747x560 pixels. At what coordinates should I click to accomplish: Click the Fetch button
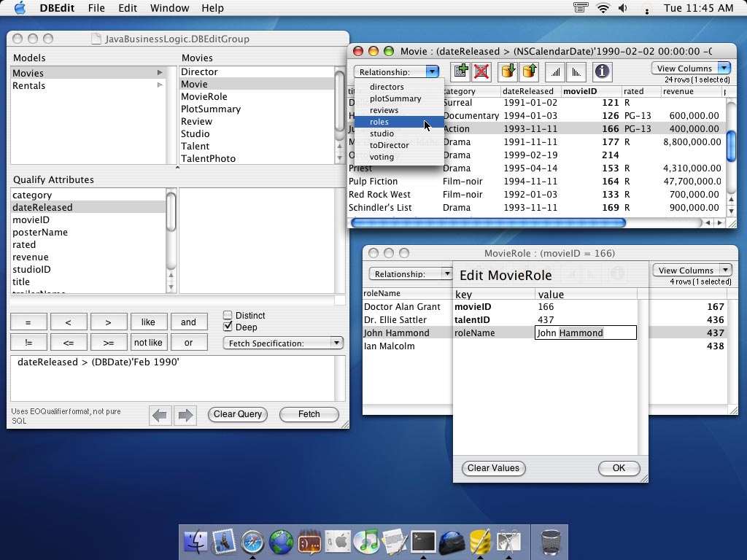[309, 414]
